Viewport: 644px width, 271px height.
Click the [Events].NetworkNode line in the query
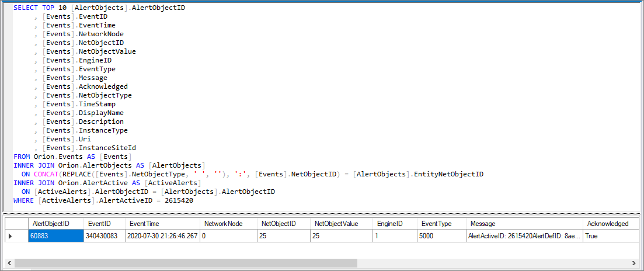[x=79, y=34]
